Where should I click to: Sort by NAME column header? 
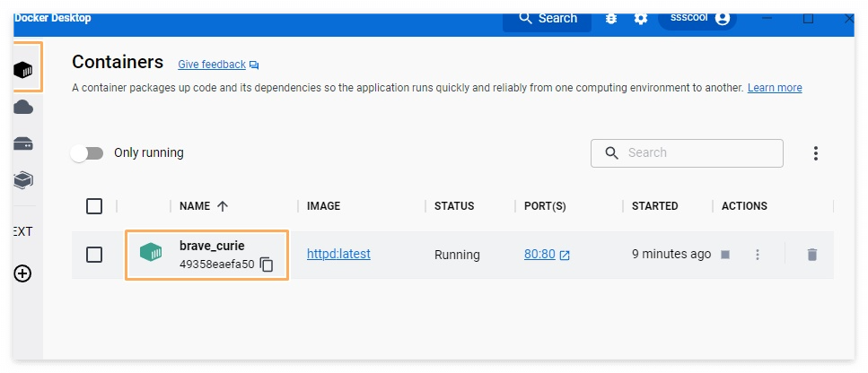pyautogui.click(x=195, y=206)
